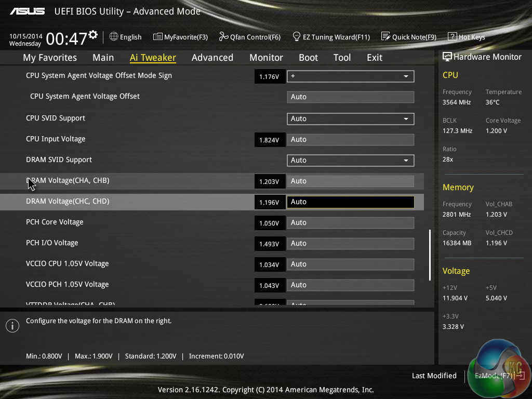Select the VCCIO PCH 1.05V Voltage label
The height and width of the screenshot is (399, 532).
[x=67, y=284]
